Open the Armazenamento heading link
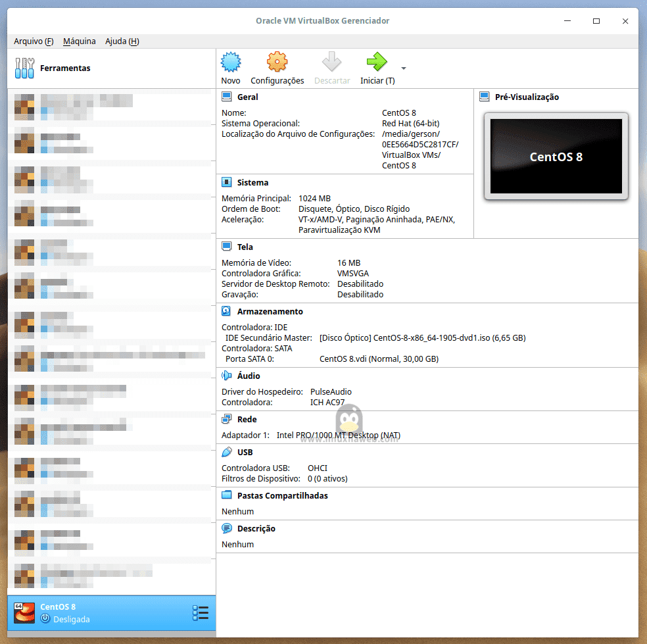647x644 pixels. pyautogui.click(x=270, y=311)
